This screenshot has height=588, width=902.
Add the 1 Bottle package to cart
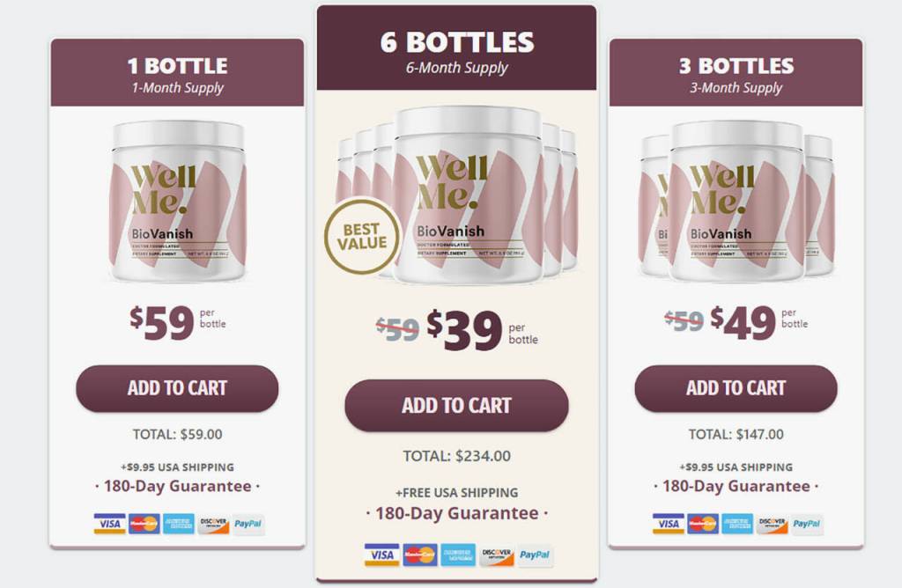pyautogui.click(x=177, y=388)
